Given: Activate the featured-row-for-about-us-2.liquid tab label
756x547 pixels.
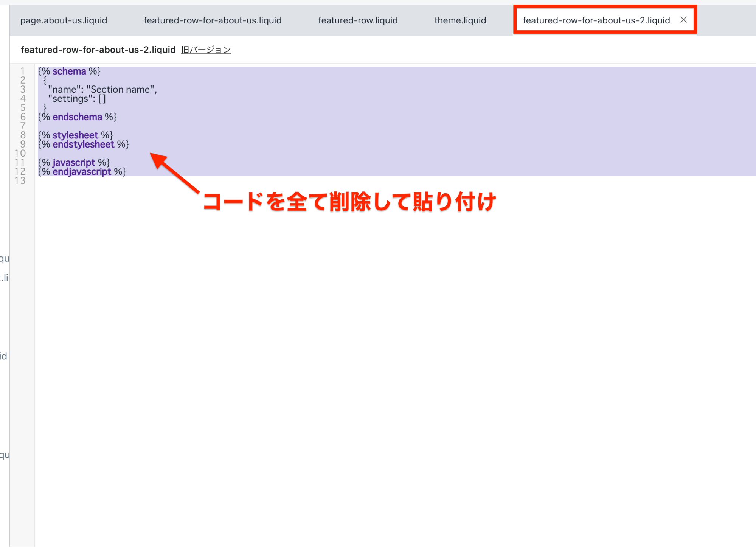Looking at the screenshot, I should pyautogui.click(x=596, y=20).
